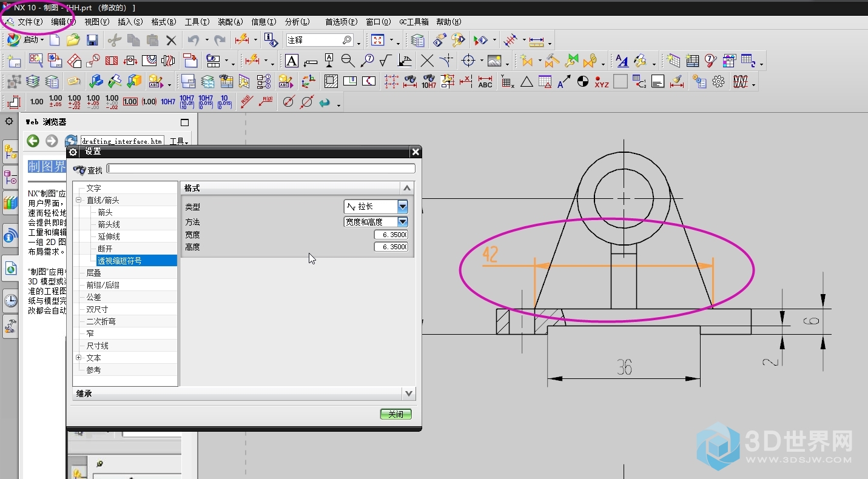
Task: Click the ABC text dimension icon
Action: (x=485, y=82)
